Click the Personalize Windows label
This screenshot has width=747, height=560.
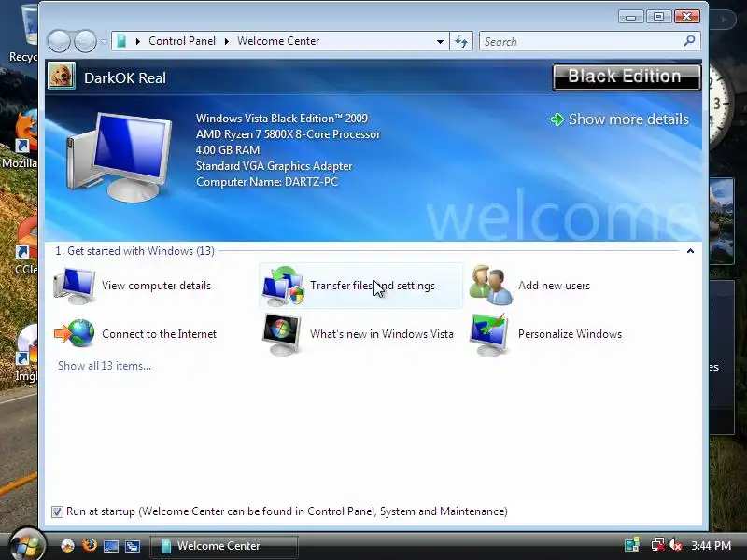570,334
